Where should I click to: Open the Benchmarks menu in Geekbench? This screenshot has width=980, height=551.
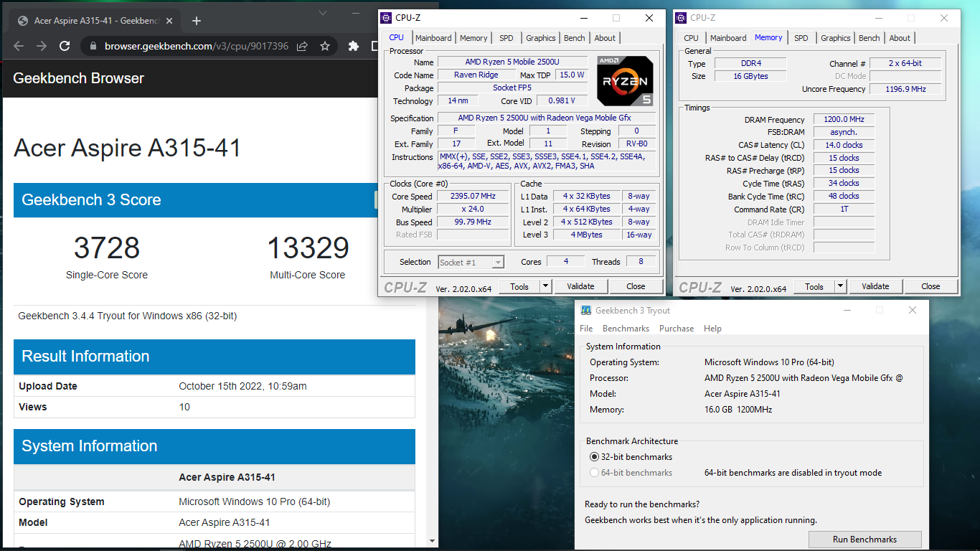pos(626,329)
